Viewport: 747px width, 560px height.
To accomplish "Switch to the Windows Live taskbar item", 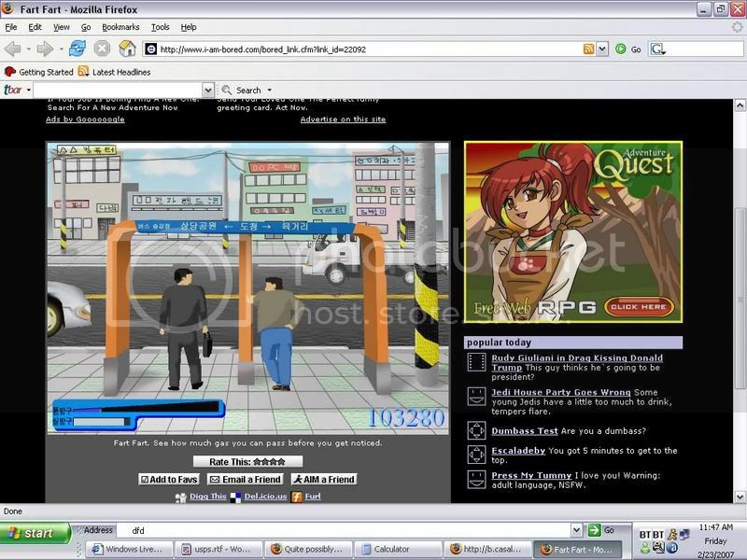I will (x=130, y=549).
